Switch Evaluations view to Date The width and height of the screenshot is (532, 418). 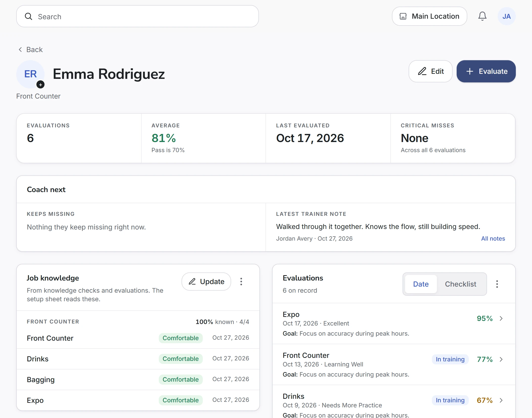tap(421, 284)
